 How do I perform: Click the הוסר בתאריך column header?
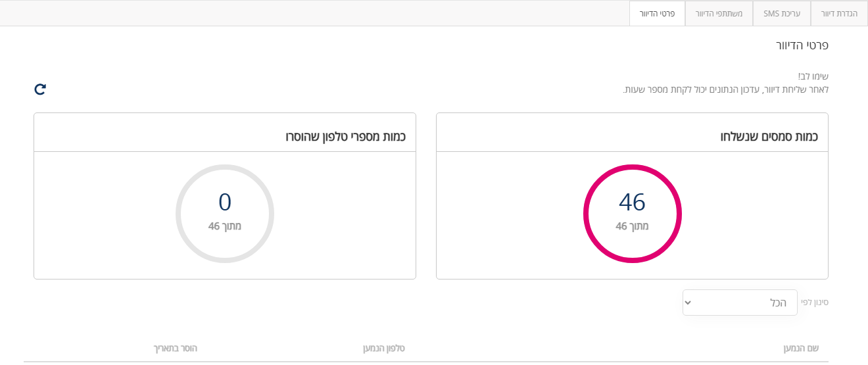[175, 348]
